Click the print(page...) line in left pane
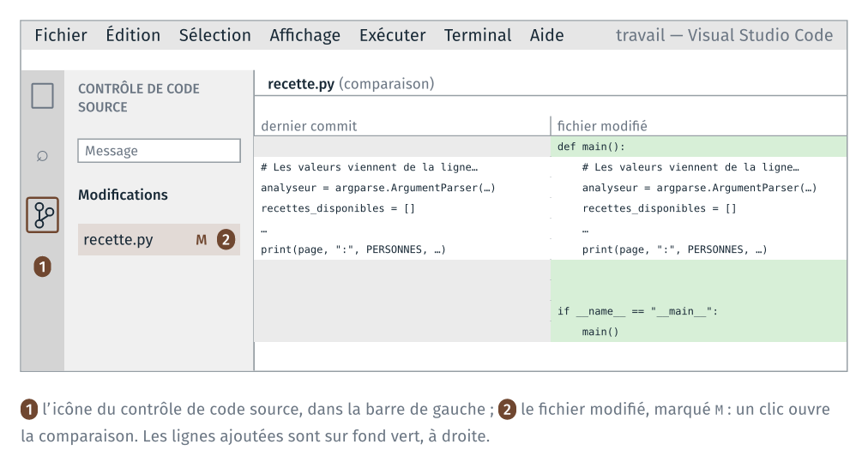Viewport: 868px width, 462px height. click(x=353, y=249)
